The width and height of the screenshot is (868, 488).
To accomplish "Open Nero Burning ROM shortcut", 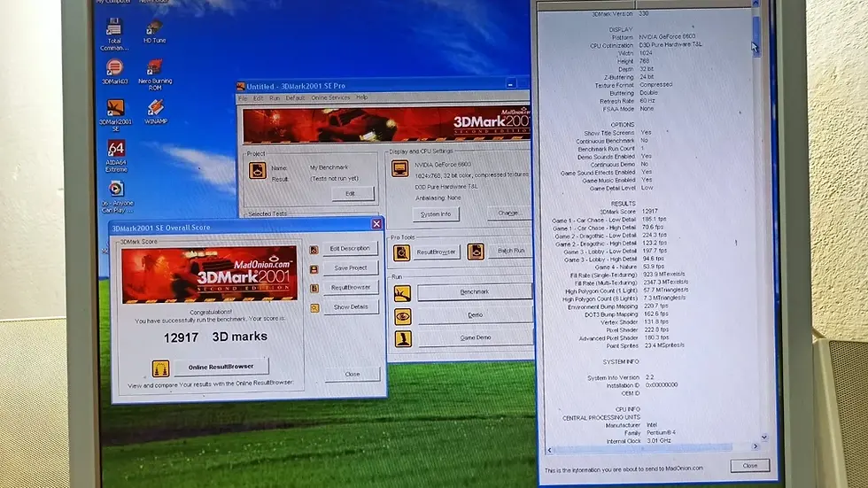I will (x=155, y=74).
